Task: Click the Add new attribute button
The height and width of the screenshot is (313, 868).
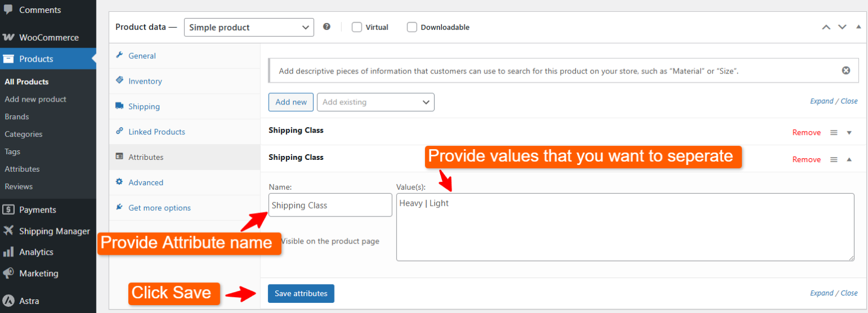Action: (x=290, y=102)
